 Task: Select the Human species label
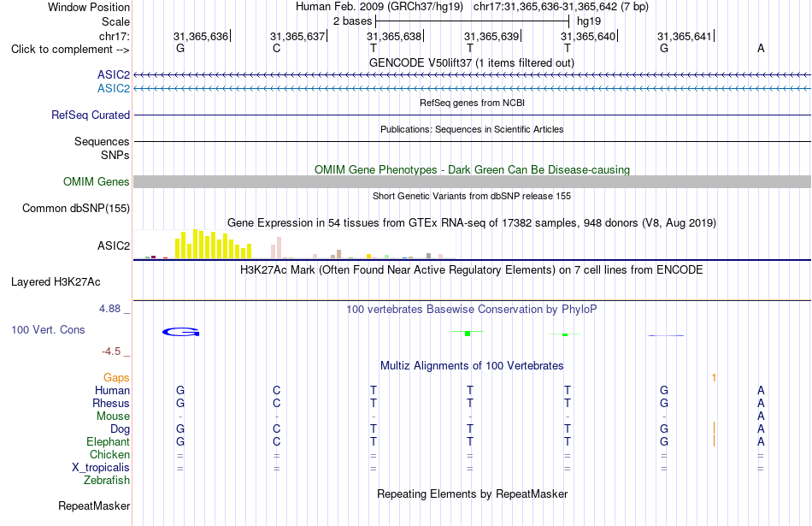(x=112, y=390)
